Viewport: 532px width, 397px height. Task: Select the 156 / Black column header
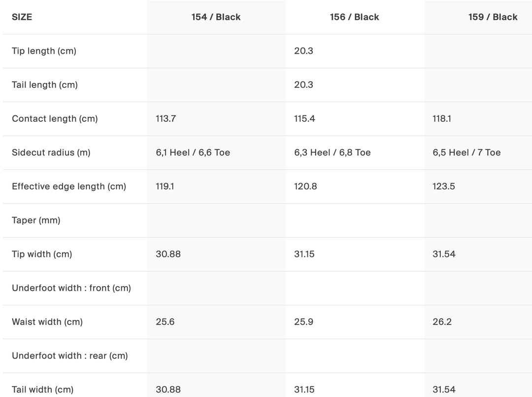click(x=354, y=17)
